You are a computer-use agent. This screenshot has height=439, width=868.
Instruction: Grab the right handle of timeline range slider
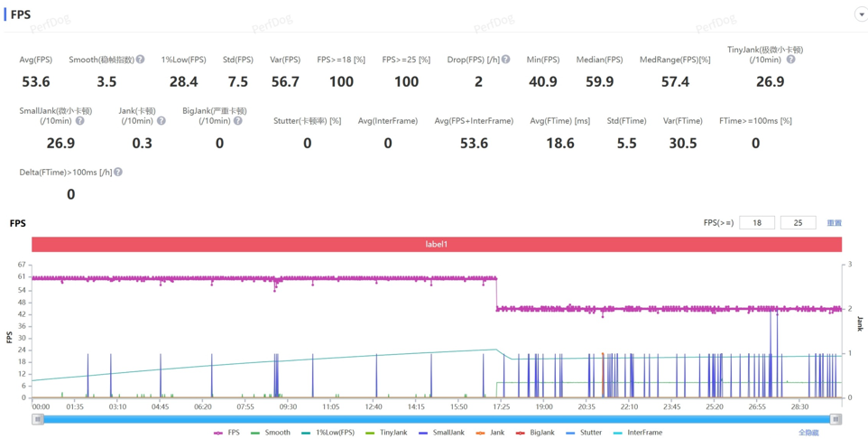[836, 419]
